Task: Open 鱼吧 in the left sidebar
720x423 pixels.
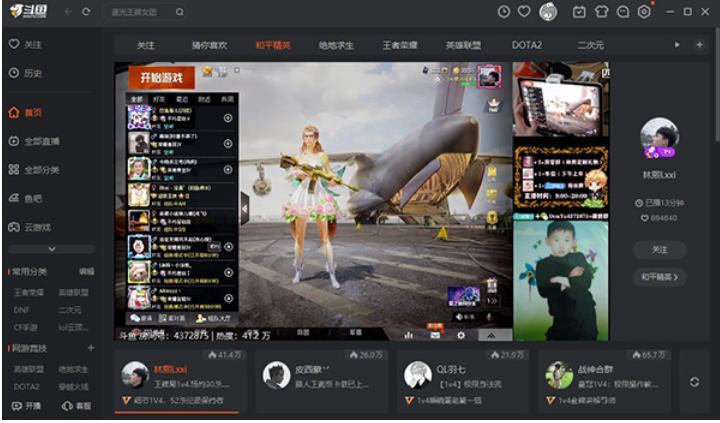Action: 26,198
